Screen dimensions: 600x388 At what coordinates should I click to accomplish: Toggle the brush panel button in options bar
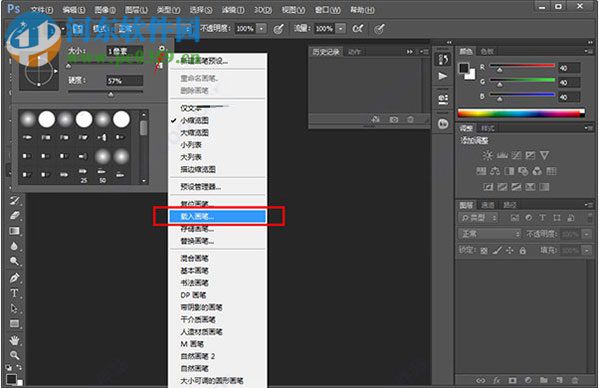coord(78,28)
